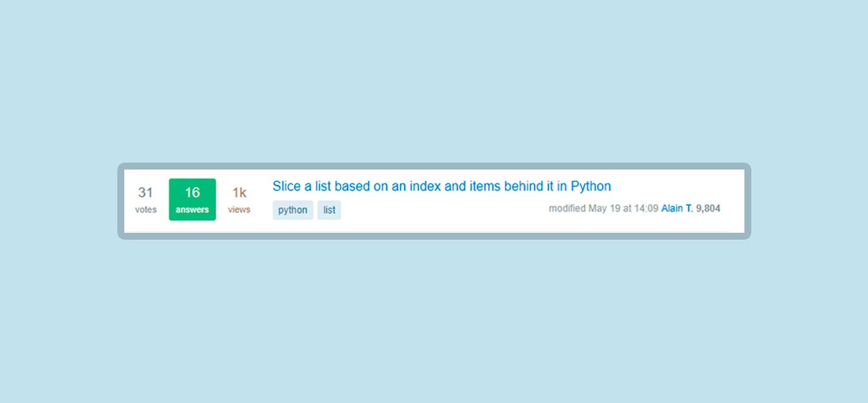Click the gray border of the question card
Screen dimensions: 868x403
click(434, 236)
